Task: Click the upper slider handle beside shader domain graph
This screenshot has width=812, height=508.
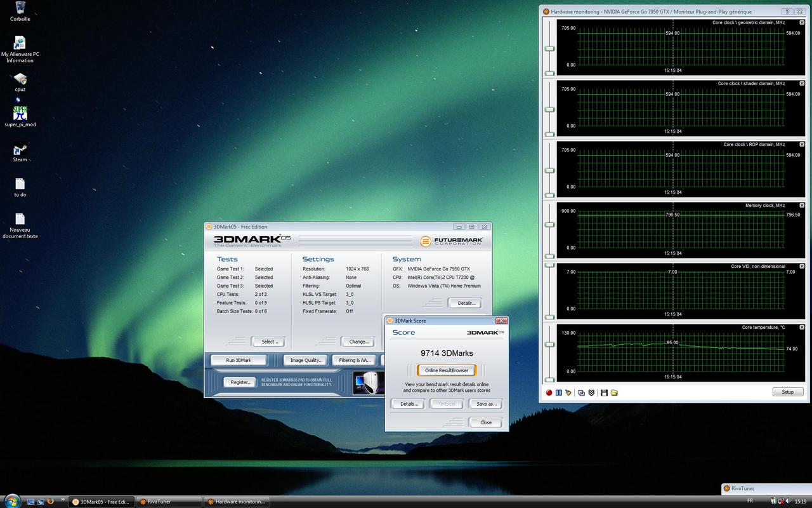Action: tap(550, 110)
